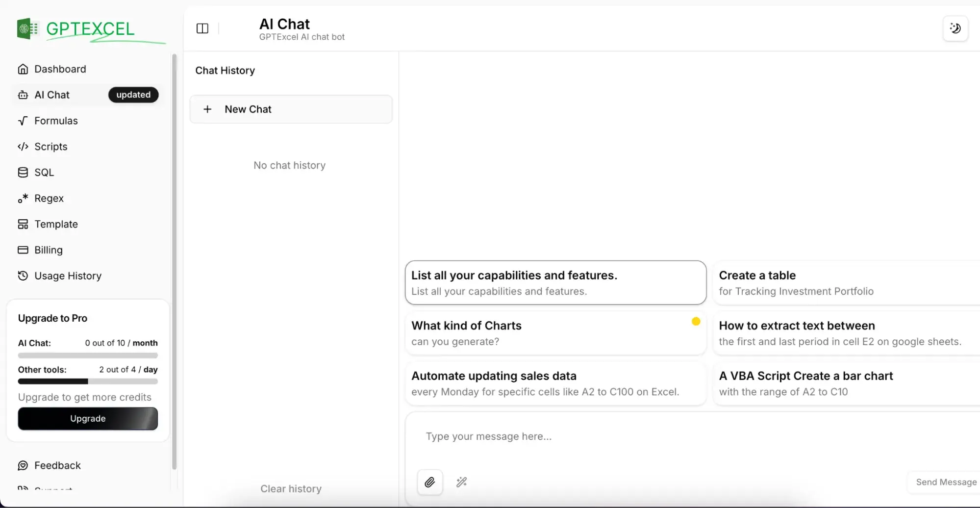Collapse the chat history sidebar panel
The width and height of the screenshot is (980, 508).
(x=202, y=28)
